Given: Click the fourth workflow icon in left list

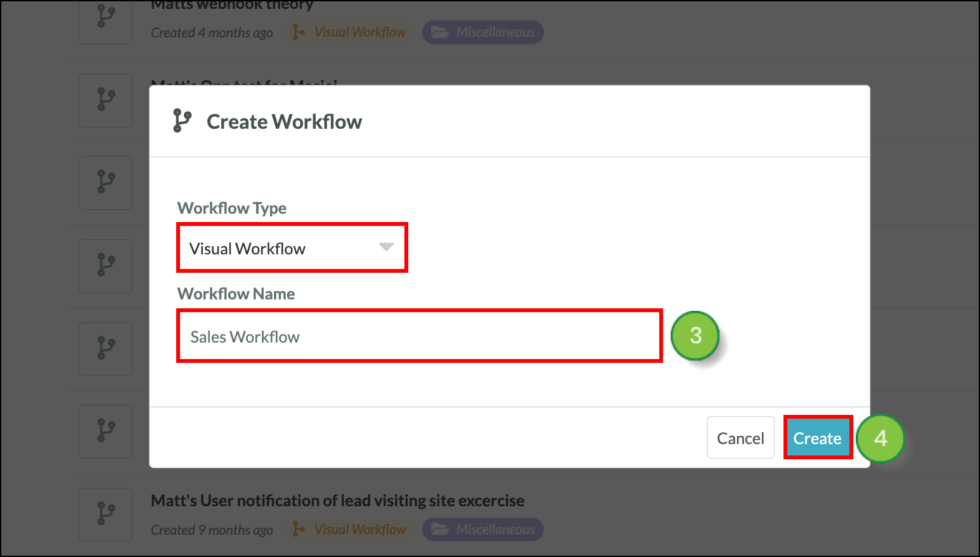Looking at the screenshot, I should pyautogui.click(x=106, y=266).
